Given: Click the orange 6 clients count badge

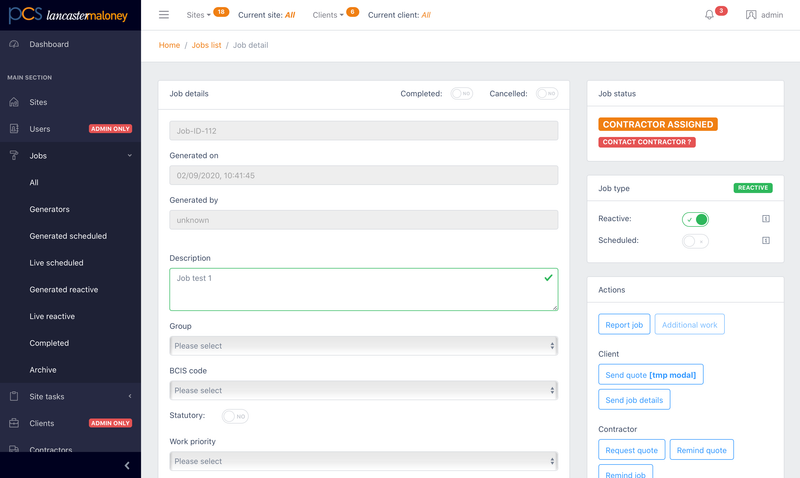Looking at the screenshot, I should (x=353, y=12).
